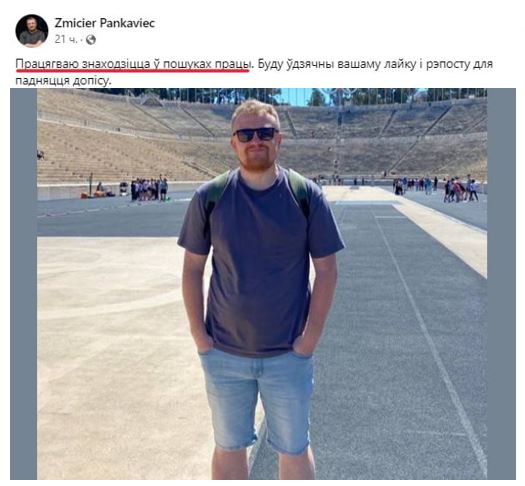Click the word "рэпосту" in the post
Screen dimensions: 525x486
click(x=447, y=64)
